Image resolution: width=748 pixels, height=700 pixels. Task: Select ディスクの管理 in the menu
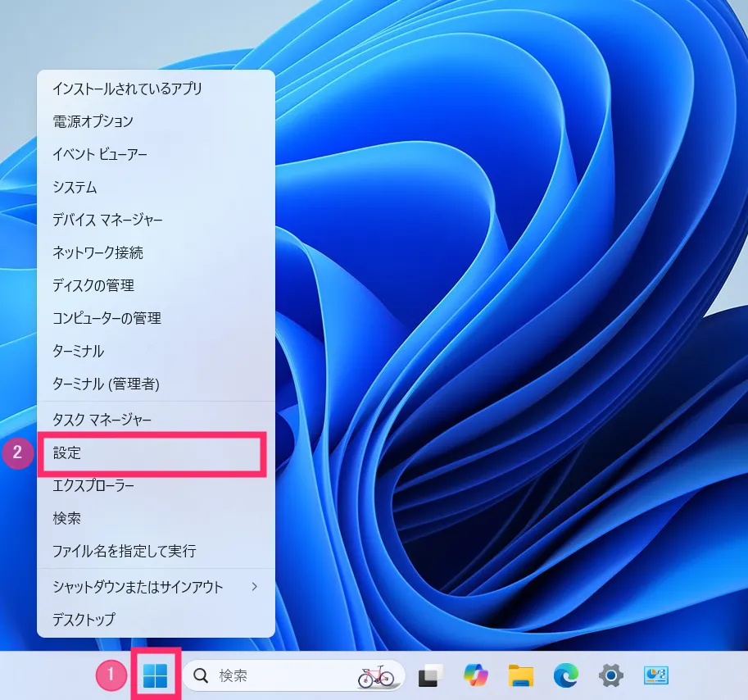156,285
